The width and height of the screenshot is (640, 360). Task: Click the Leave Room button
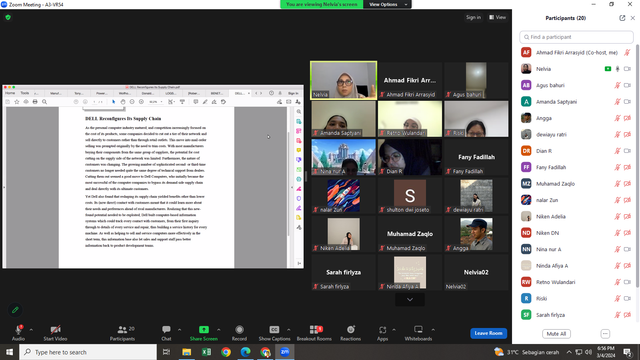489,333
